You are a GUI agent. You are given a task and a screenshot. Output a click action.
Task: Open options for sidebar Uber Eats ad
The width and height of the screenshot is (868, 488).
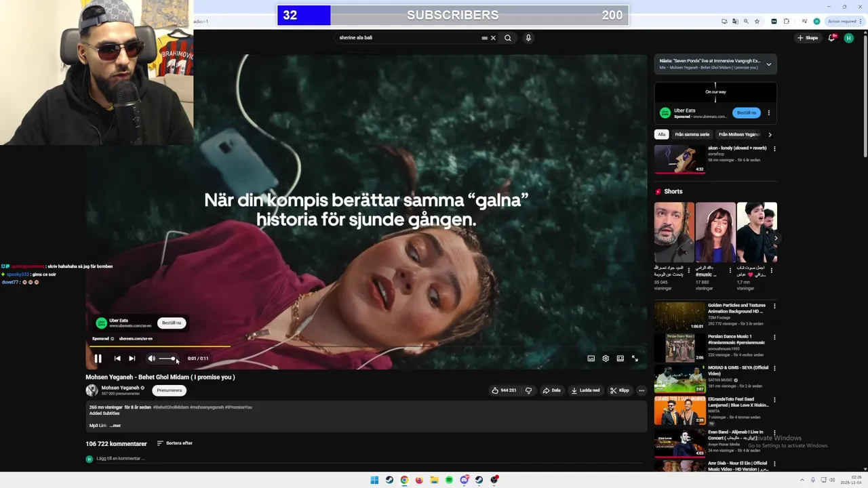coord(768,113)
